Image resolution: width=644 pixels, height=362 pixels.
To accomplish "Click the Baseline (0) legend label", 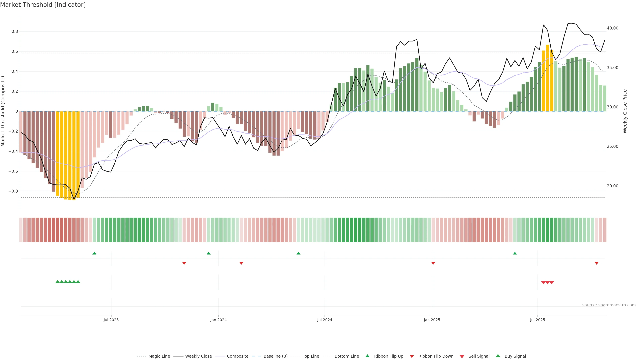I will (275, 356).
